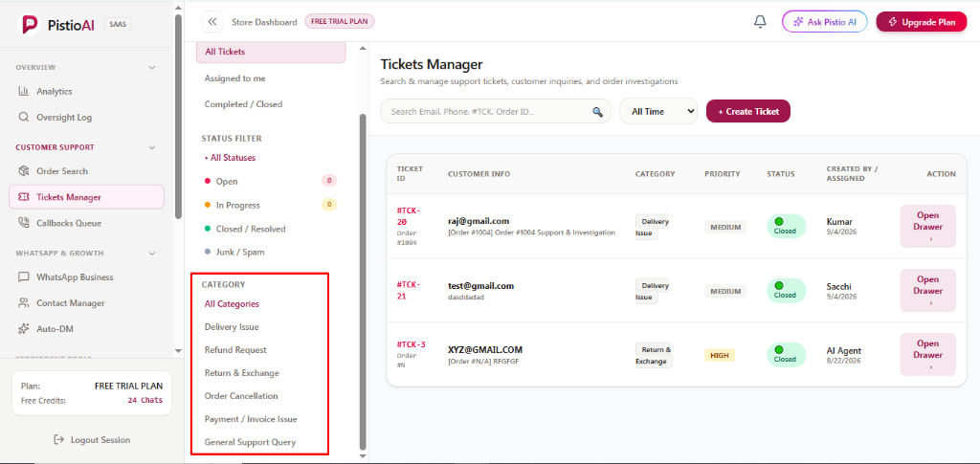Click XYZ@GMAIL.COM customer email
The width and height of the screenshot is (980, 464).
pyautogui.click(x=485, y=350)
